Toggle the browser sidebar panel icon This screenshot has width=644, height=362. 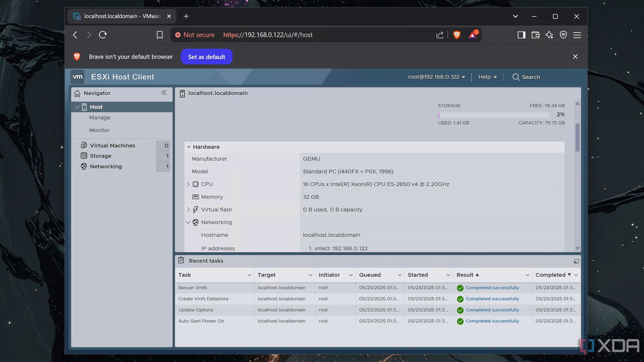[x=521, y=35]
